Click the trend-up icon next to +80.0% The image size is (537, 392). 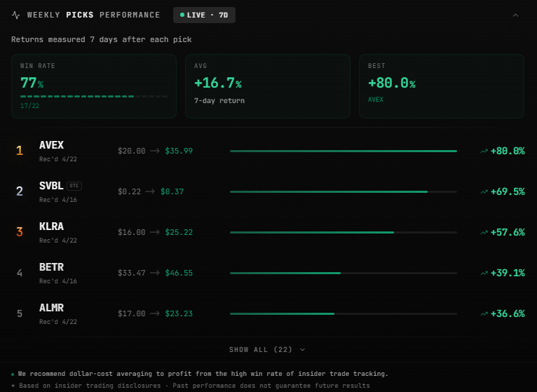click(x=484, y=151)
